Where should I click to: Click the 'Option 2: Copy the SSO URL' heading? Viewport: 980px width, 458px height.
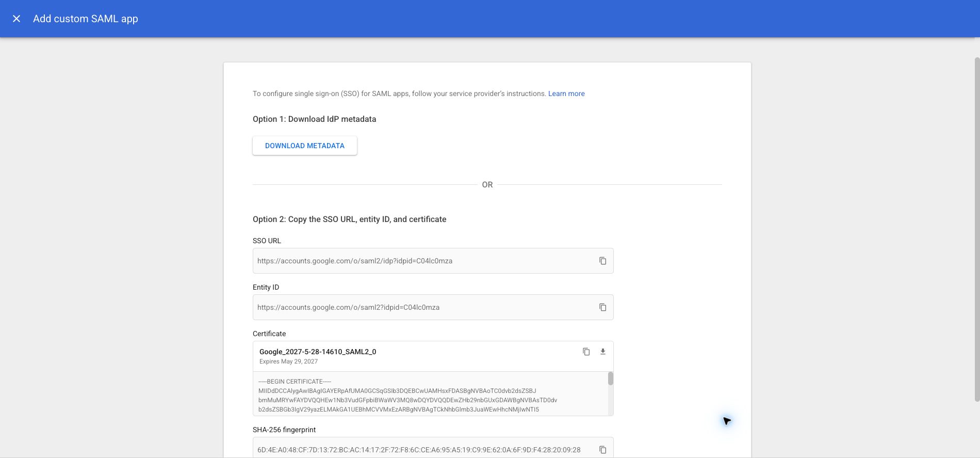click(349, 219)
